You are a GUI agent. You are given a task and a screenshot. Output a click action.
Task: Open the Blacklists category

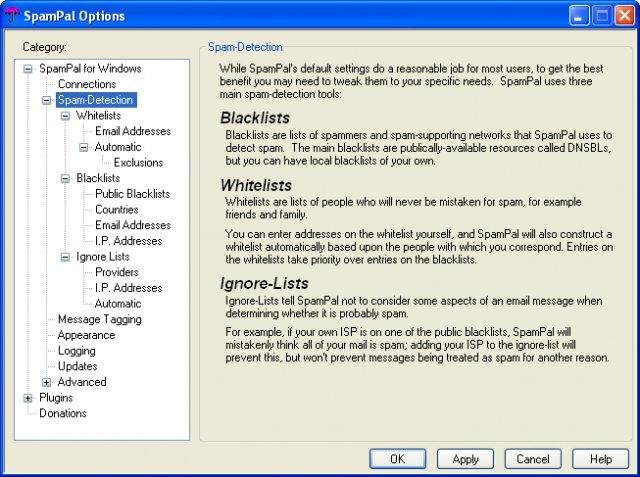coord(98,178)
